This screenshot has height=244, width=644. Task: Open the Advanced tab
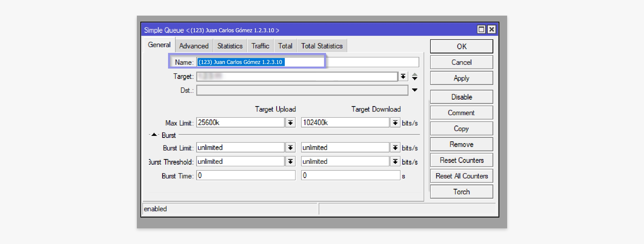[194, 46]
